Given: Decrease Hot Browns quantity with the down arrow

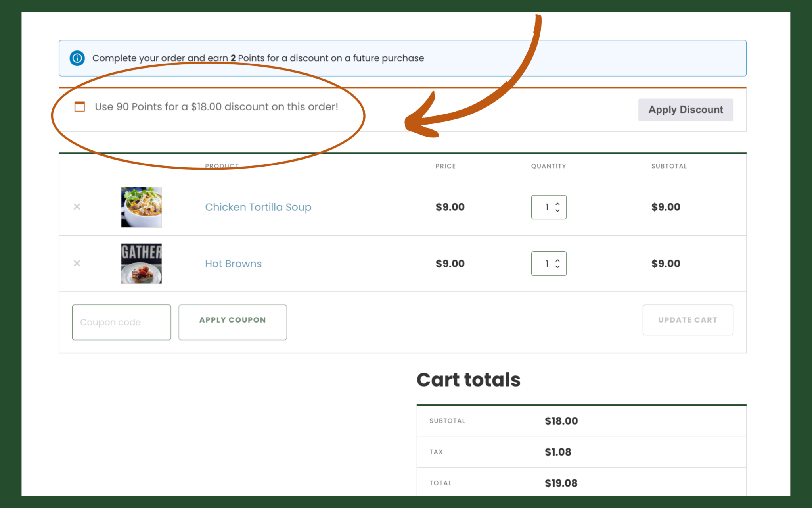Looking at the screenshot, I should pos(557,267).
